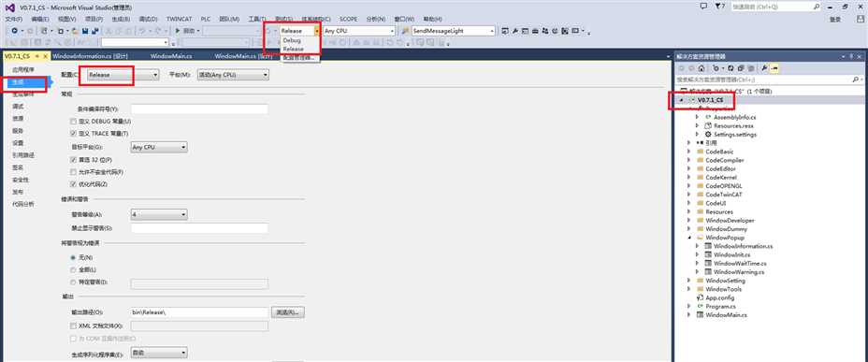The width and height of the screenshot is (868, 362).
Task: Collapse the WindowPopup folder
Action: [x=688, y=238]
